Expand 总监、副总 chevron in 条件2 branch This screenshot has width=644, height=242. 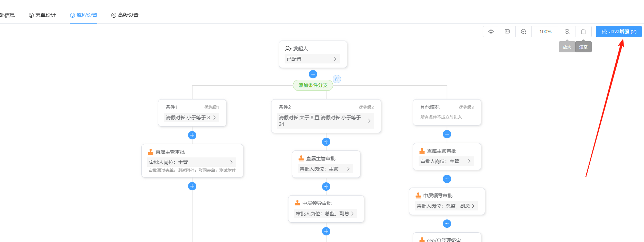coord(352,214)
